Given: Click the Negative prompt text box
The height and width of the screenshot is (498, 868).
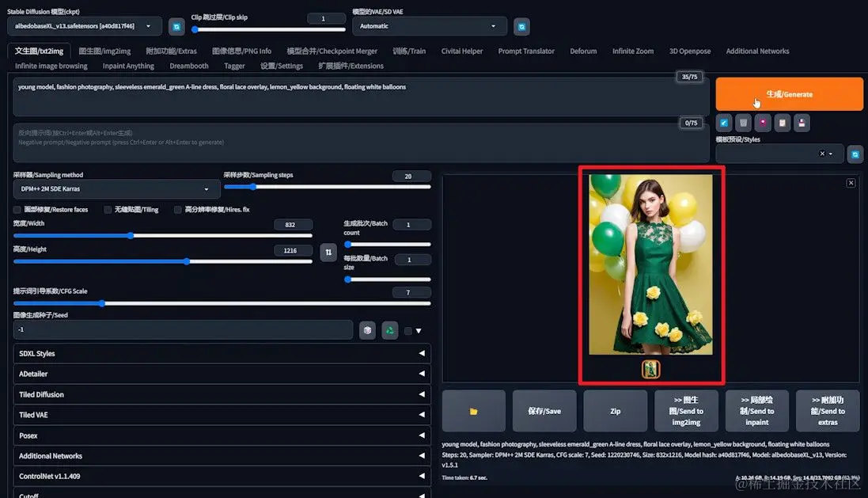Looking at the screenshot, I should 361,143.
